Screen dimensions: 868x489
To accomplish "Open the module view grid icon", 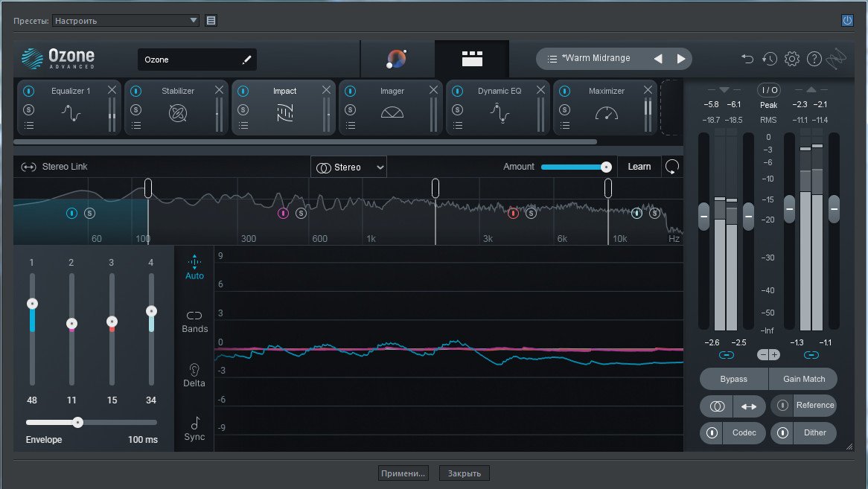I will coord(472,59).
